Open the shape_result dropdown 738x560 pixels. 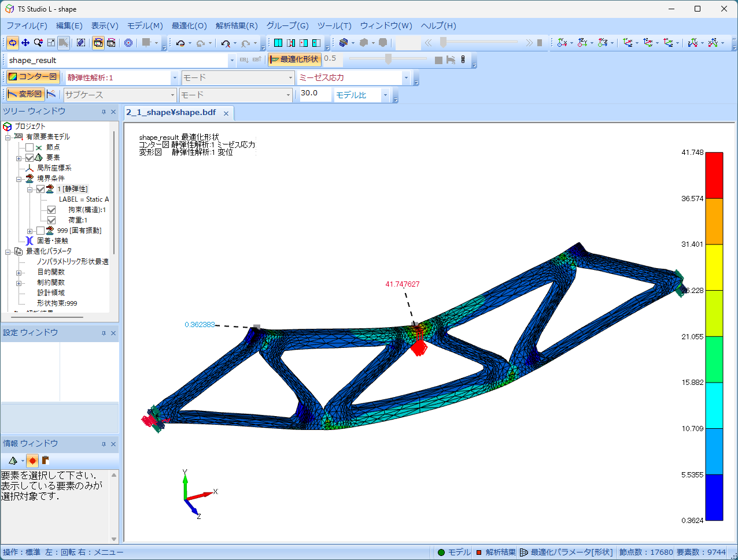coord(233,60)
